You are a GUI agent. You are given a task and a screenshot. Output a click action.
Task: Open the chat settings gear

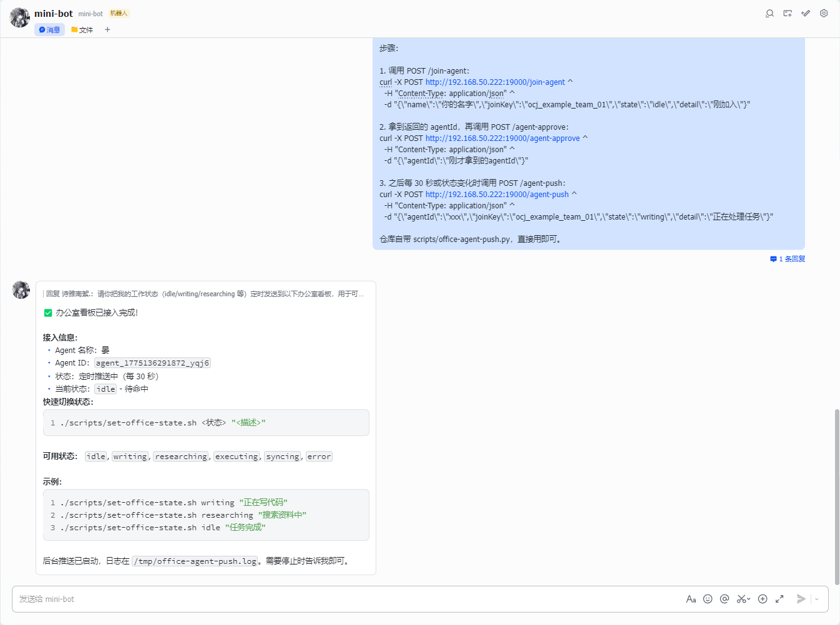click(x=824, y=13)
